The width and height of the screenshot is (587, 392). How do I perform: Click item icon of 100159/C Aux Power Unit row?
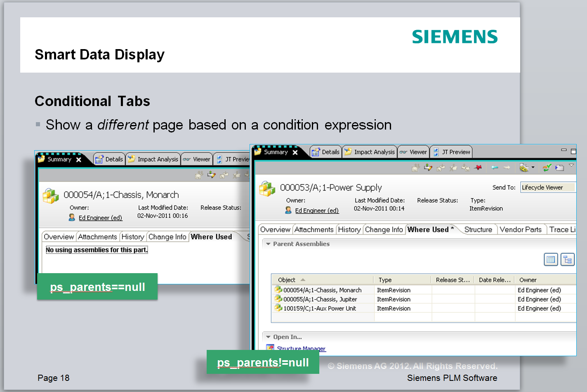278,308
